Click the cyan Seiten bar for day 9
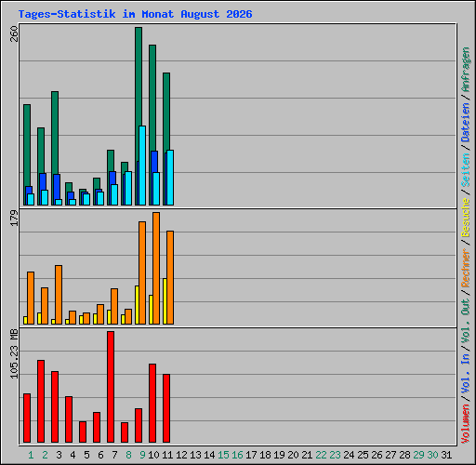This screenshot has height=465, width=476. point(142,166)
